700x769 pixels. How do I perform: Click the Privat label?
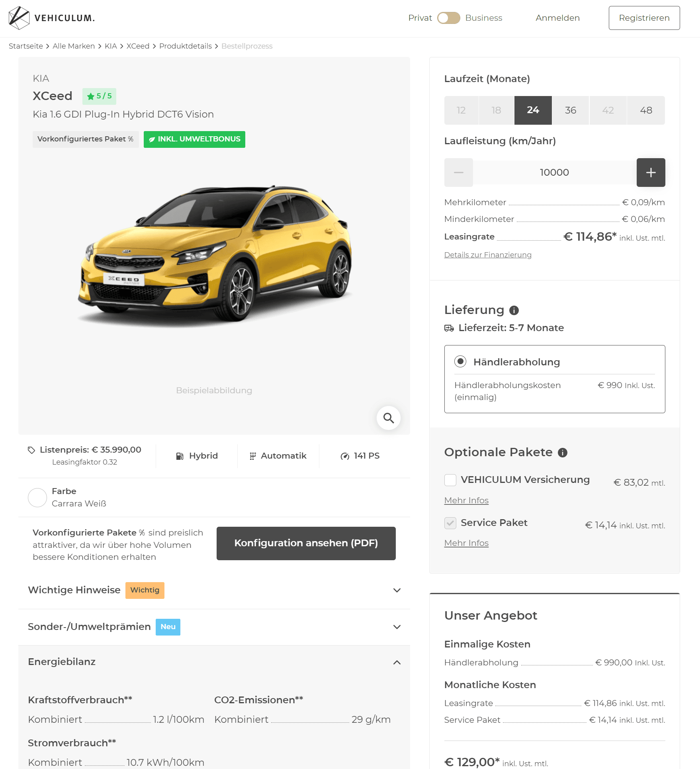(x=420, y=18)
